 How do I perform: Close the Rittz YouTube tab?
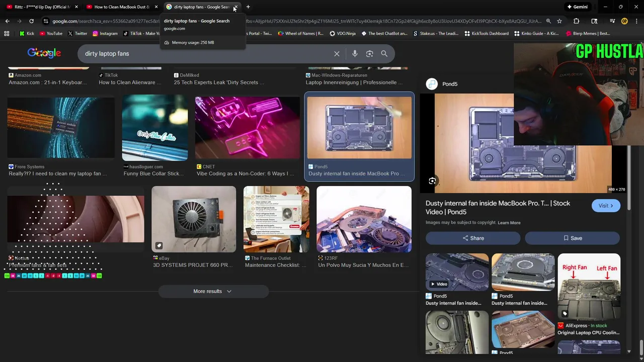tap(76, 7)
